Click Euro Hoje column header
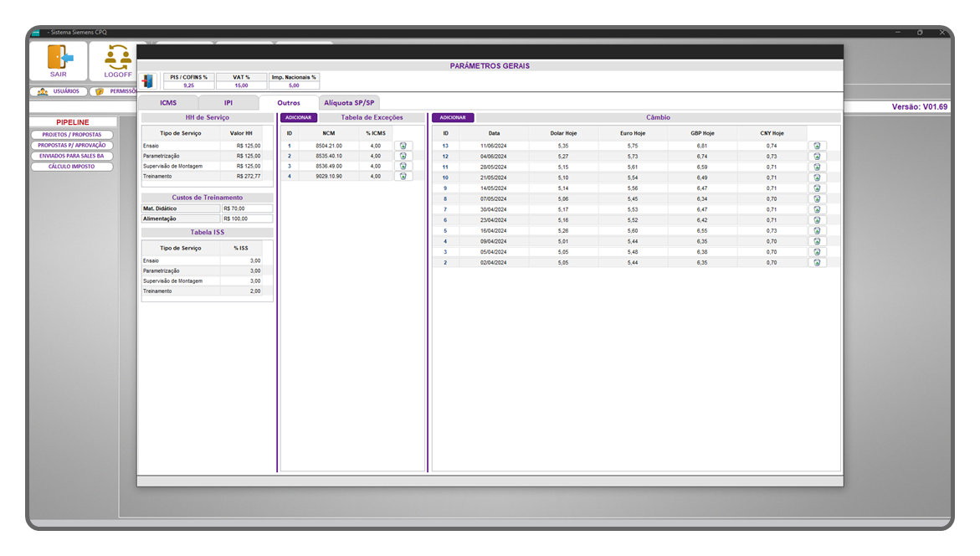The width and height of the screenshot is (980, 556). 633,133
